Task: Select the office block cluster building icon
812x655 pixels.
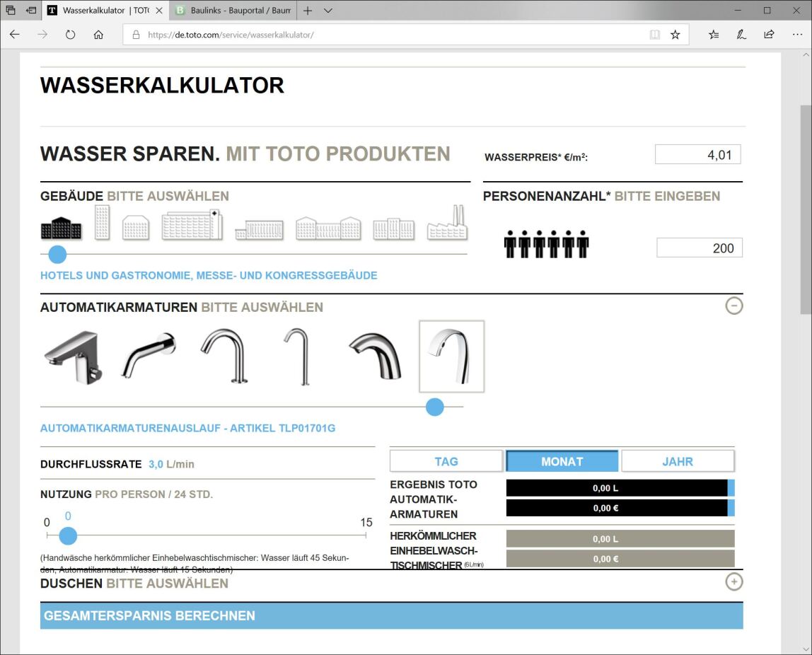Action: [x=393, y=229]
